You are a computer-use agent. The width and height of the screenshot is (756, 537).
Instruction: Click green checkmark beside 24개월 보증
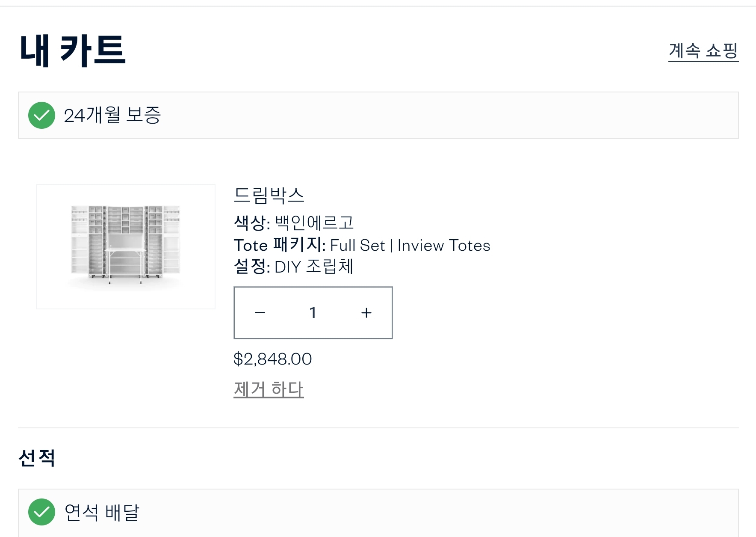click(x=41, y=115)
